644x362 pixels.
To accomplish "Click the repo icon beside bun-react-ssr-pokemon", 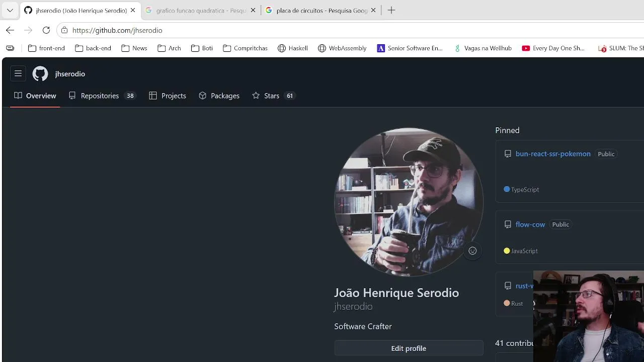I will pyautogui.click(x=508, y=154).
